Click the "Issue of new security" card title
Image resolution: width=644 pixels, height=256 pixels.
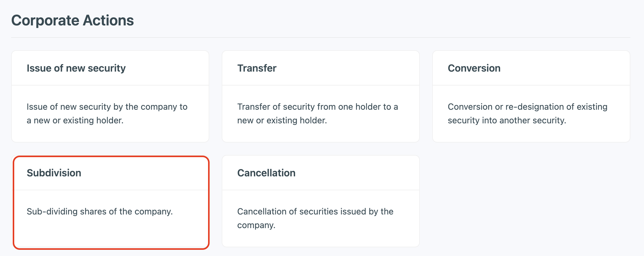click(x=76, y=68)
